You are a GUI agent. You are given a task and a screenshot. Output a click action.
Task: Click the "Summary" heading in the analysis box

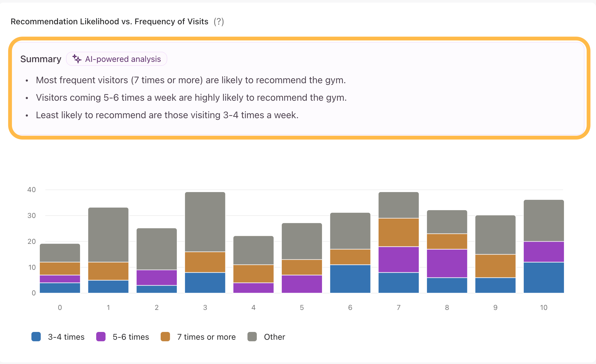pos(41,59)
